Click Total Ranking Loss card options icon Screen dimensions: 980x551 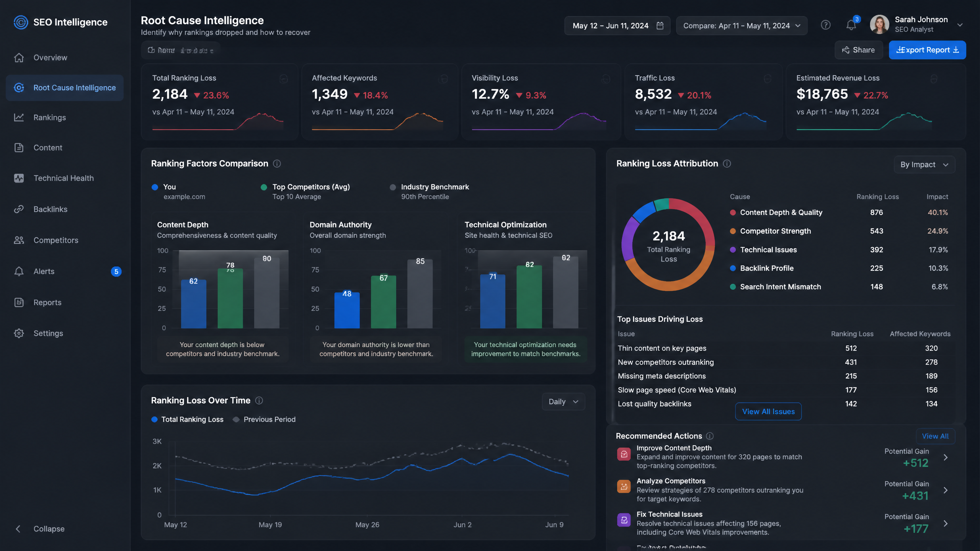(x=284, y=79)
